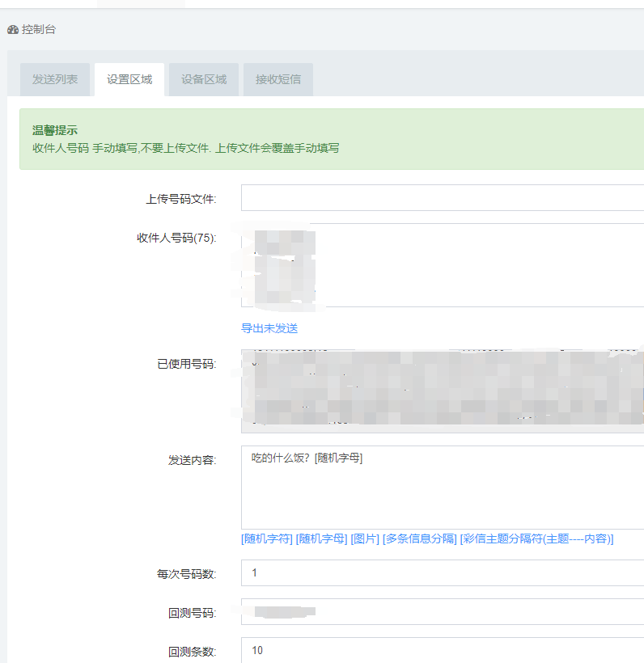Click the 回测条数 field showing 10
The width and height of the screenshot is (644, 663).
coord(442,650)
